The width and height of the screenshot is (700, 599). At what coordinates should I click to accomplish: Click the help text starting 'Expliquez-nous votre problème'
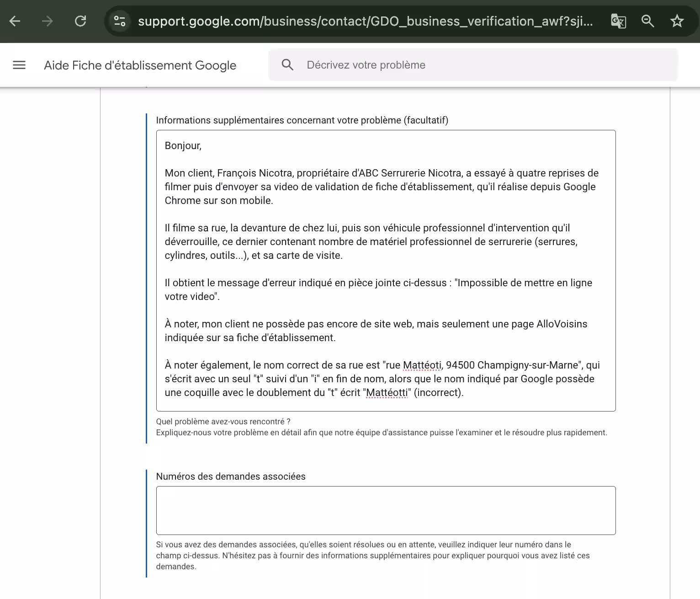tap(382, 433)
